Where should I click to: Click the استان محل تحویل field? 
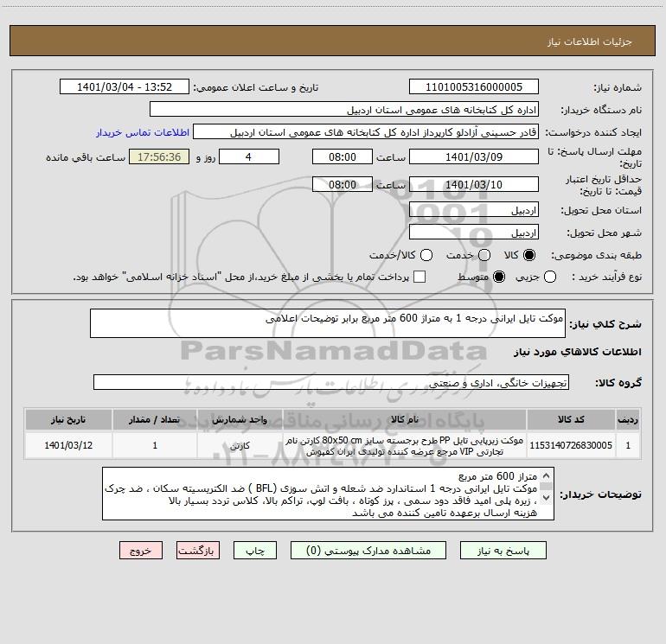[474, 209]
